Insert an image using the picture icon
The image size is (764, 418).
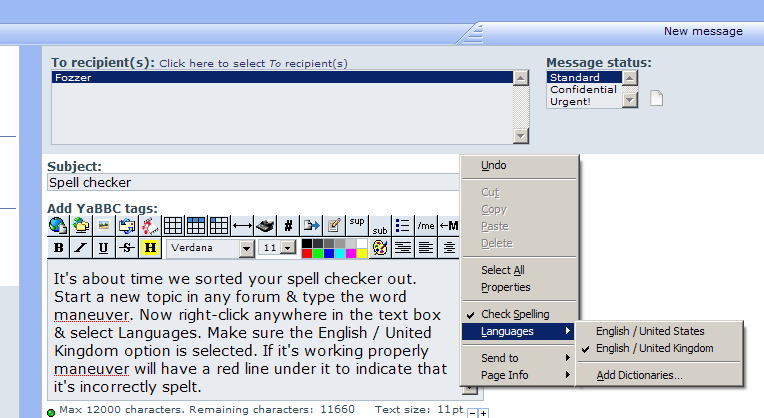click(104, 226)
